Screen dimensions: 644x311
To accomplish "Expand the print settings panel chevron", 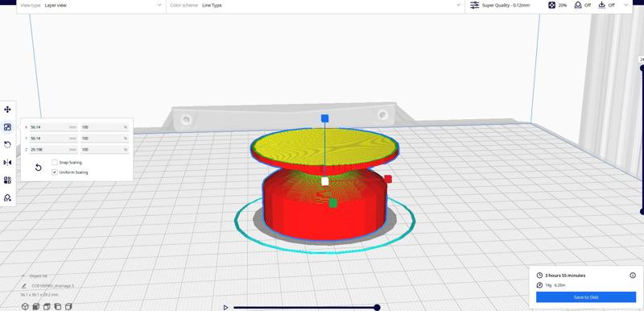I will coord(626,6).
